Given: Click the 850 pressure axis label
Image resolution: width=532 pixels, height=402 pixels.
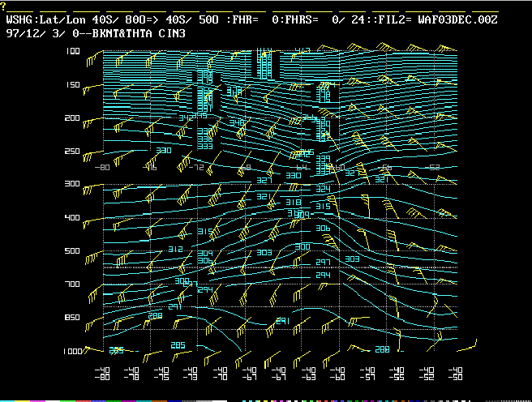Looking at the screenshot, I should tap(72, 317).
